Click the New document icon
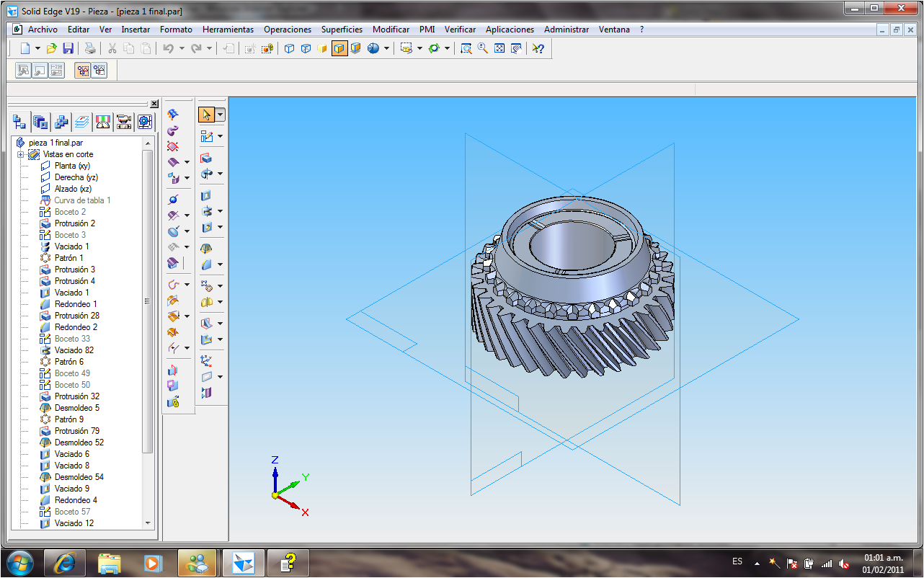 point(25,48)
